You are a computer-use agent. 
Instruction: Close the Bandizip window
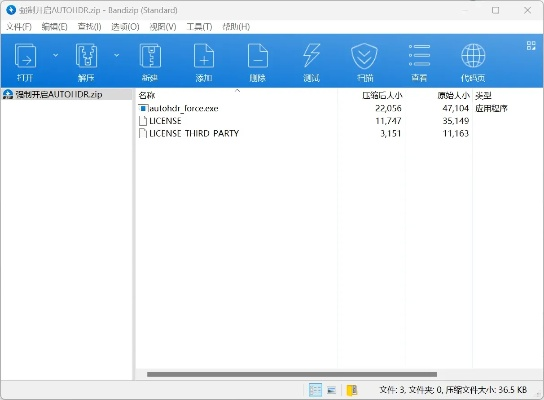coord(527,10)
